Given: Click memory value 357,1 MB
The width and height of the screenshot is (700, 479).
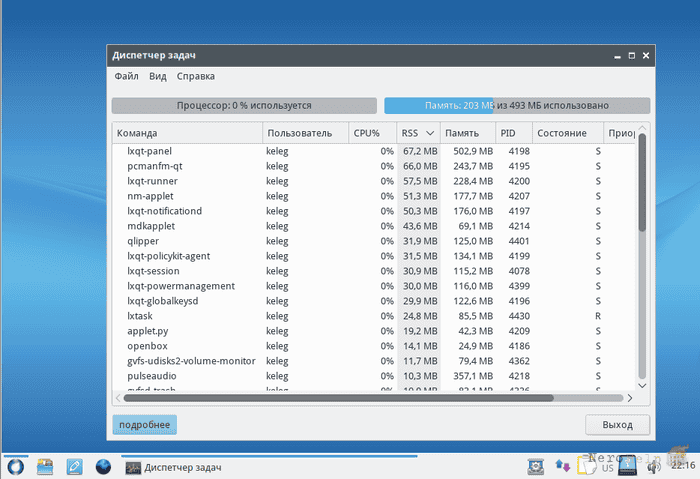Looking at the screenshot, I should tap(473, 376).
